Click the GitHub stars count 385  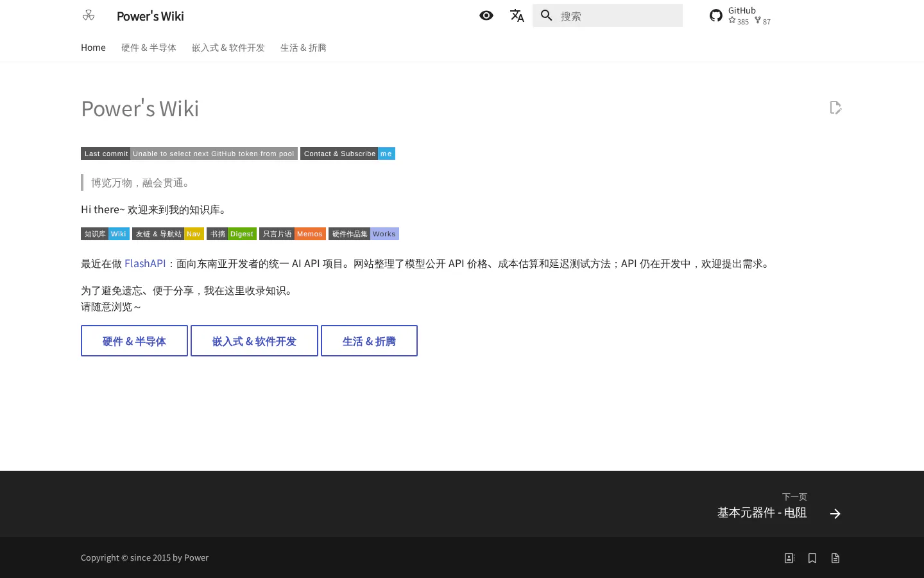coord(739,21)
